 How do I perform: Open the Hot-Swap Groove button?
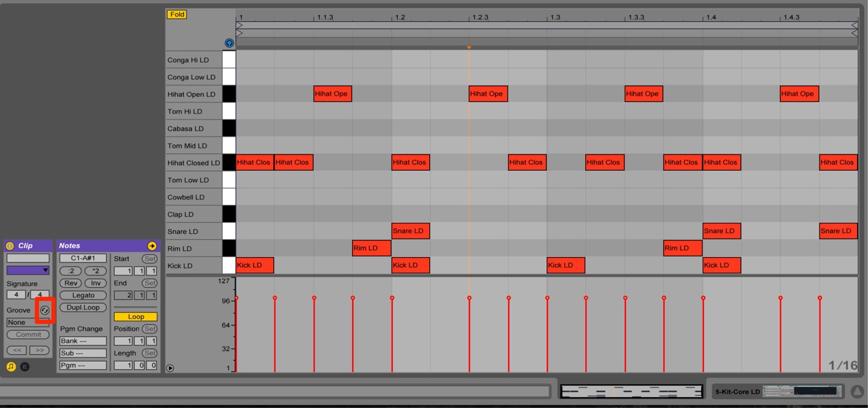45,310
